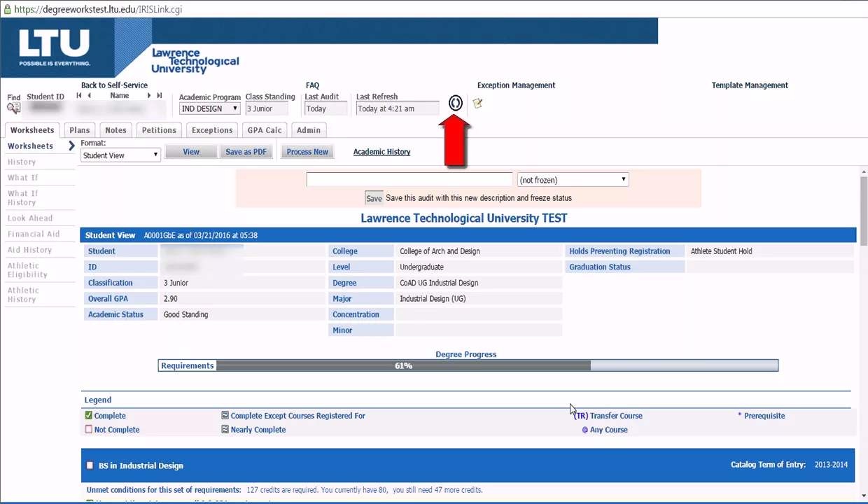Click the Find student search icon
Image resolution: width=868 pixels, height=504 pixels.
(x=13, y=108)
